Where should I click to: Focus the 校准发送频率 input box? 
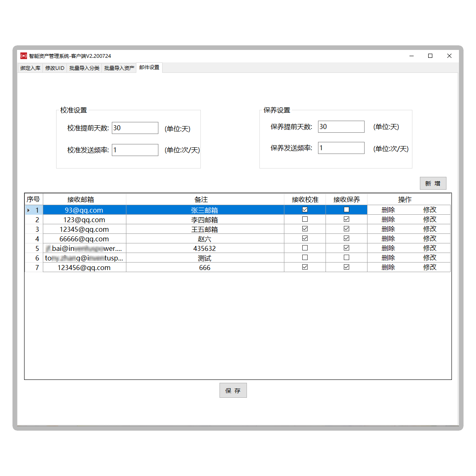click(x=135, y=150)
